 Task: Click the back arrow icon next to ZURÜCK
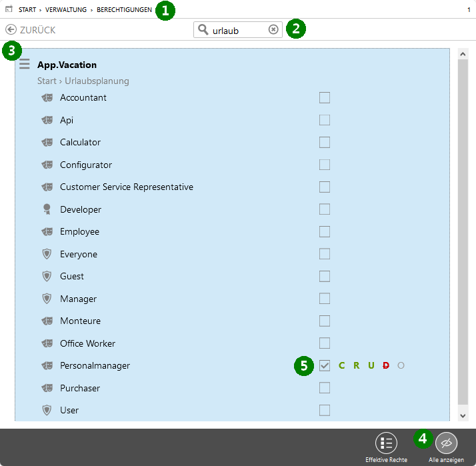(x=11, y=30)
